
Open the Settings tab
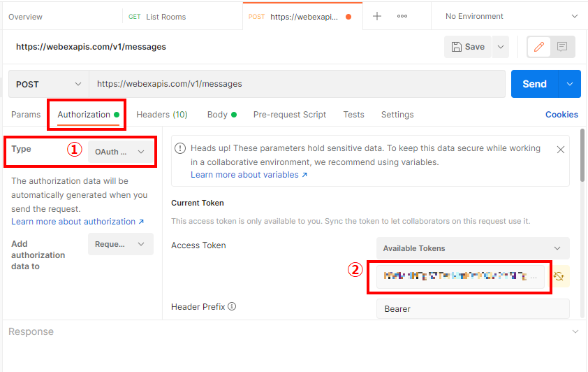click(x=397, y=115)
